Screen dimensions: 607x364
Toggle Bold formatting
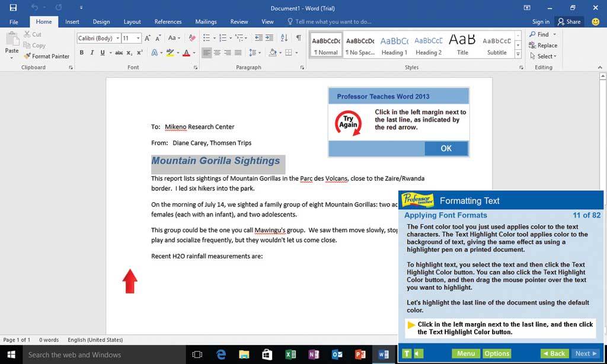pos(82,53)
